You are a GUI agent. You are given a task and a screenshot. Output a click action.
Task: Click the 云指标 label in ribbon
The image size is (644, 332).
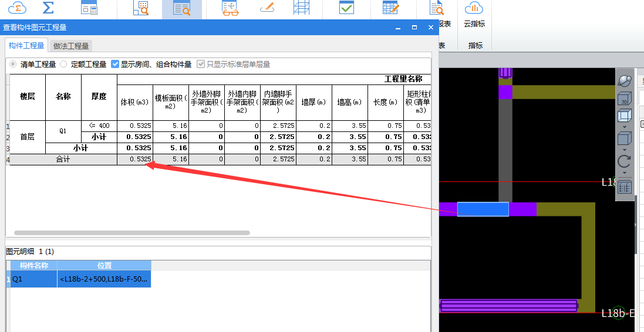coord(474,24)
